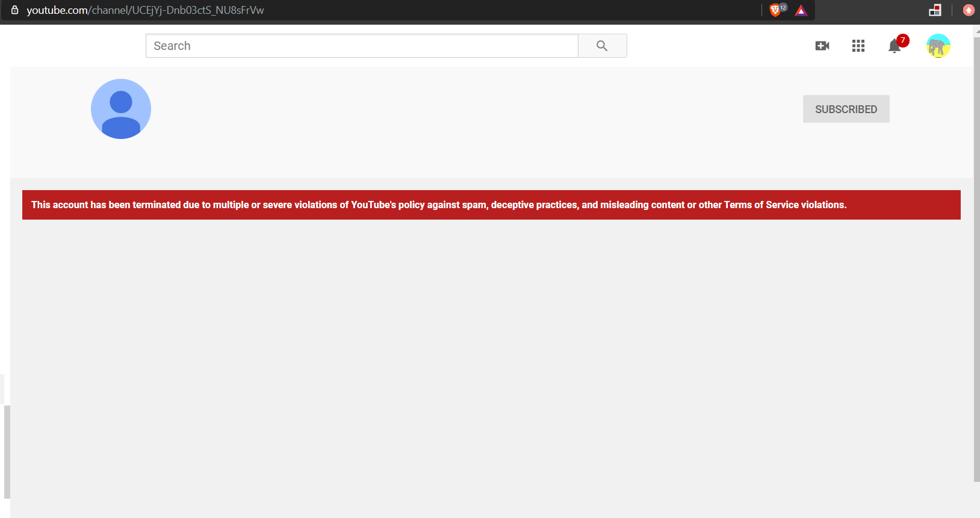Open Brave Shields icon

tap(775, 10)
